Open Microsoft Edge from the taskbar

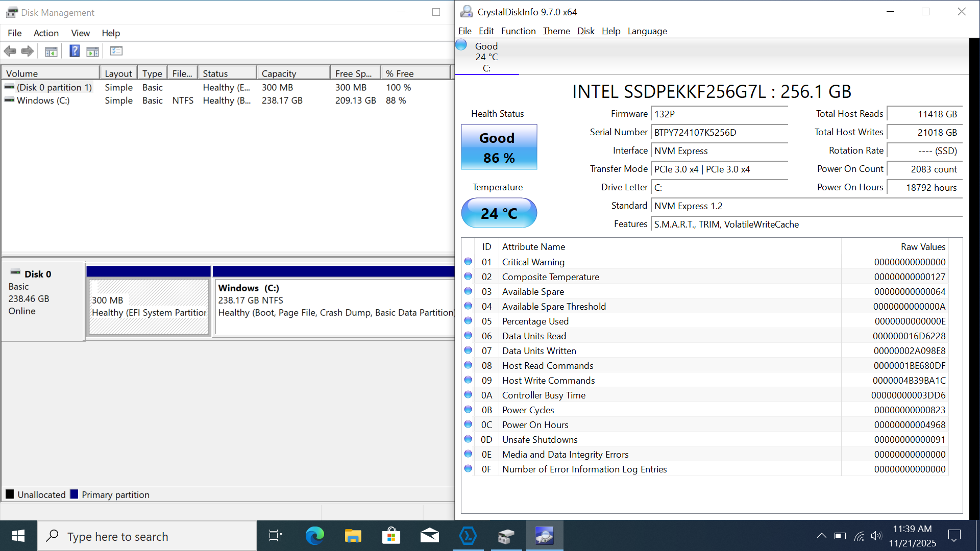(x=314, y=536)
